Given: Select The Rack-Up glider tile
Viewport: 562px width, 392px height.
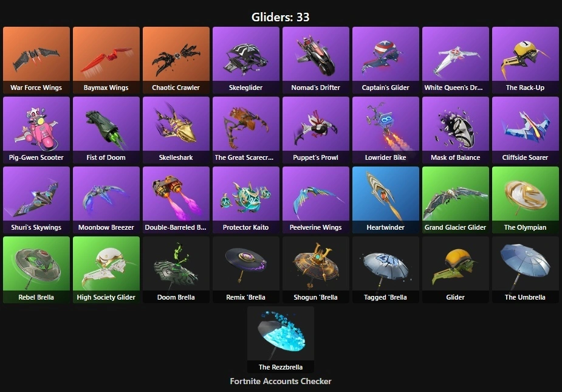Looking at the screenshot, I should pos(526,60).
